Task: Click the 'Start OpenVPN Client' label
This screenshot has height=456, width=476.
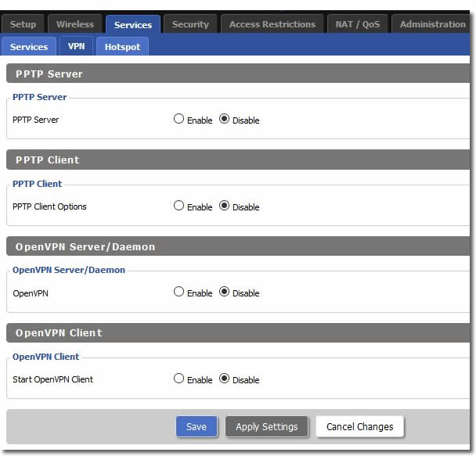Action: pyautogui.click(x=52, y=379)
